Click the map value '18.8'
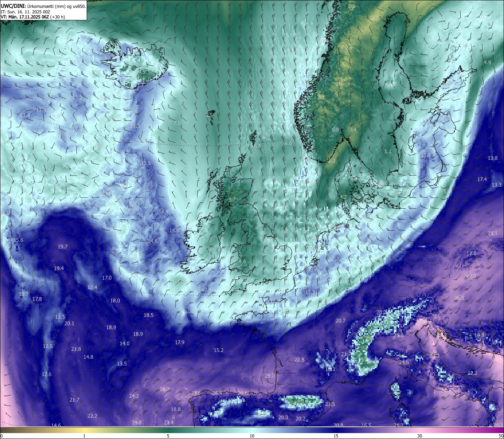This screenshot has width=504, height=439. click(176, 409)
